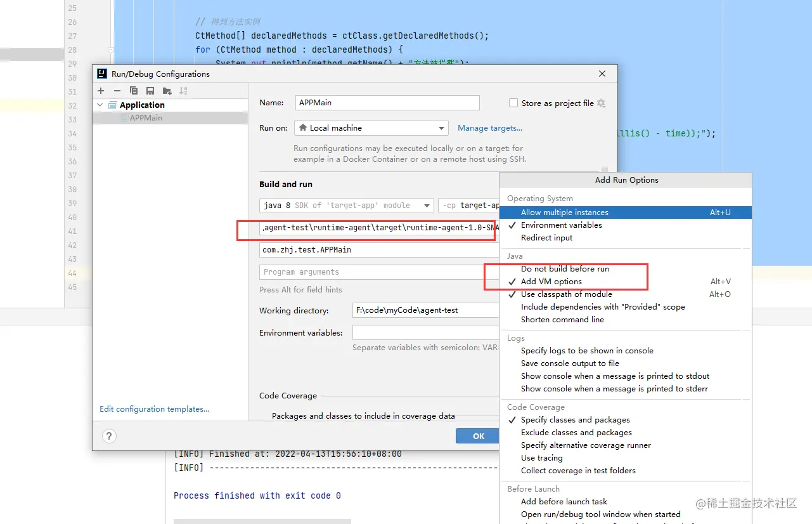Add a new run configuration with plus icon
Viewport: 812px width, 524px height.
click(x=101, y=91)
